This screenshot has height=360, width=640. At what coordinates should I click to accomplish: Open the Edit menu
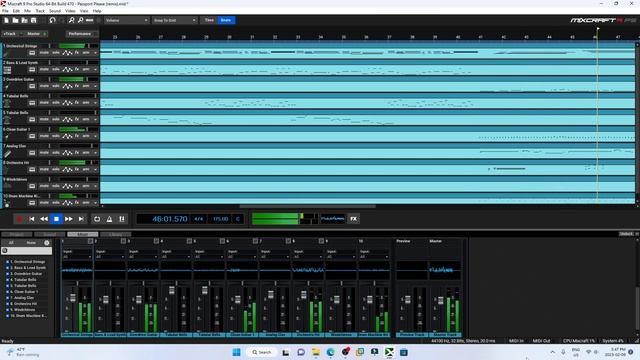tap(16, 11)
